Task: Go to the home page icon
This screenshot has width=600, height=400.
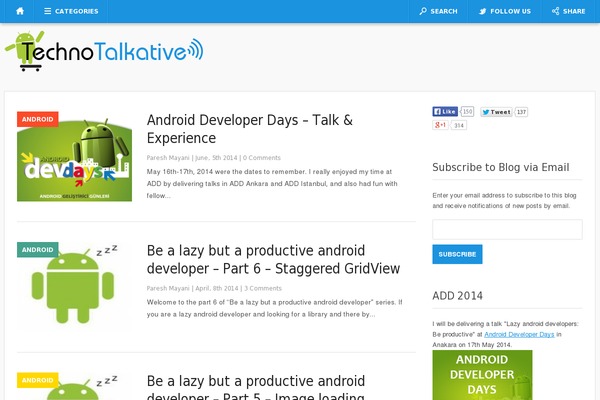Action: (20, 11)
